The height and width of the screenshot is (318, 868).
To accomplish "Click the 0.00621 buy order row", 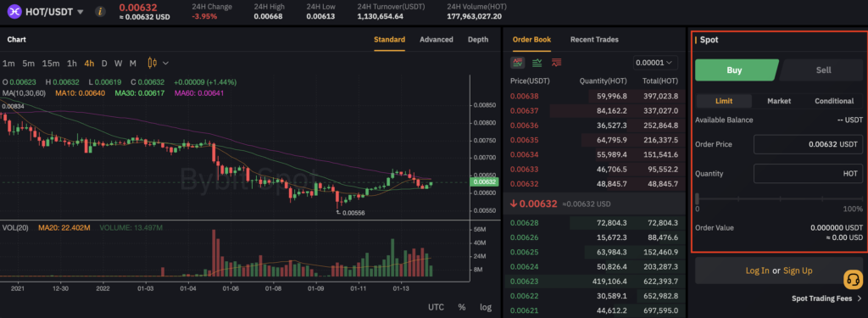I will pyautogui.click(x=594, y=310).
